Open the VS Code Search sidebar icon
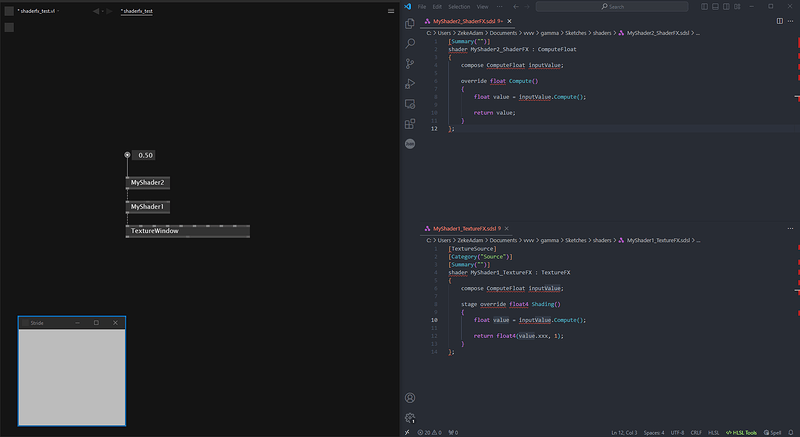 410,43
